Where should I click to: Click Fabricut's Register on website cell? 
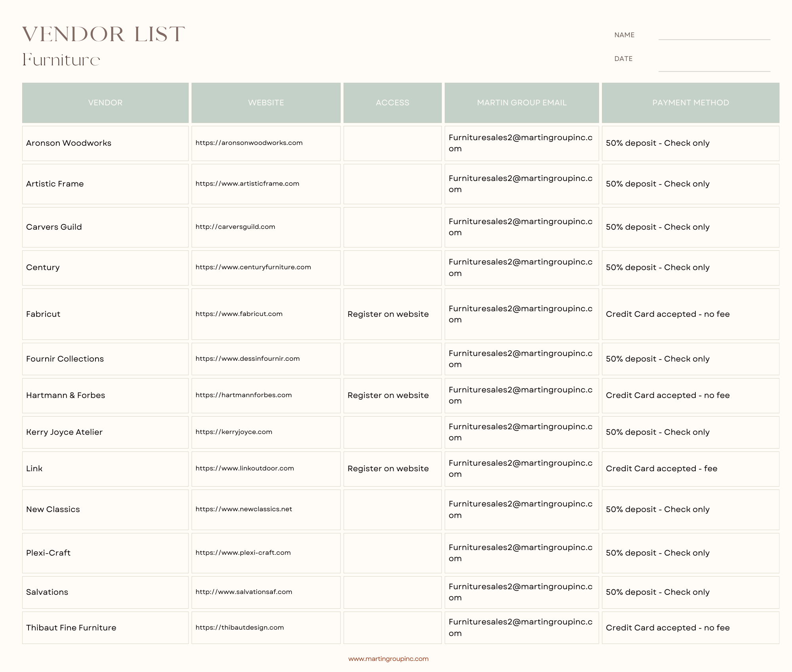point(388,314)
